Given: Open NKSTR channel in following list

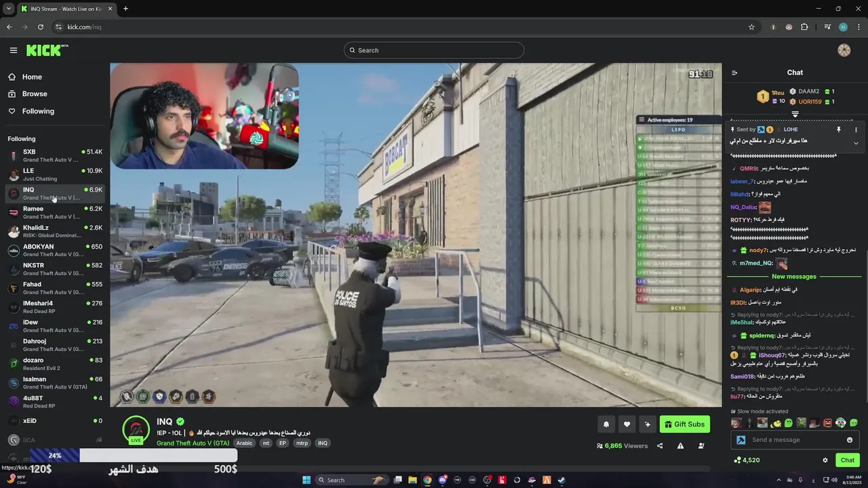Looking at the screenshot, I should click(54, 269).
